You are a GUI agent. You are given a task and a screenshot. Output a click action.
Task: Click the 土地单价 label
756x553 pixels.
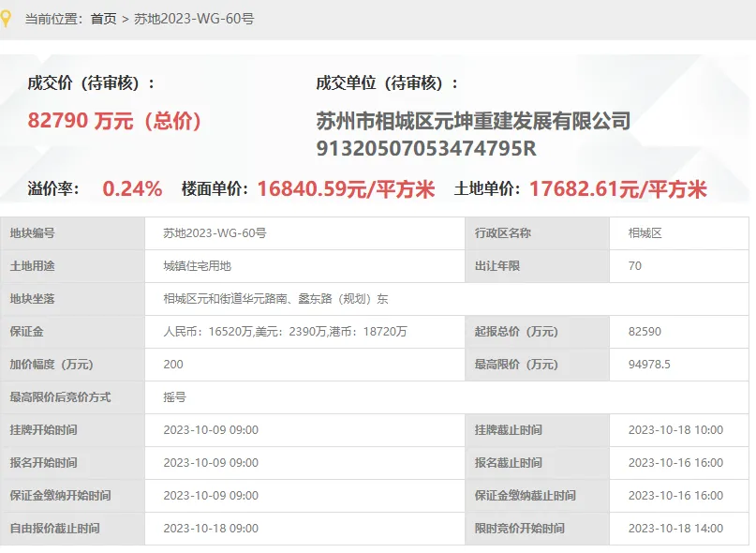pyautogui.click(x=487, y=188)
